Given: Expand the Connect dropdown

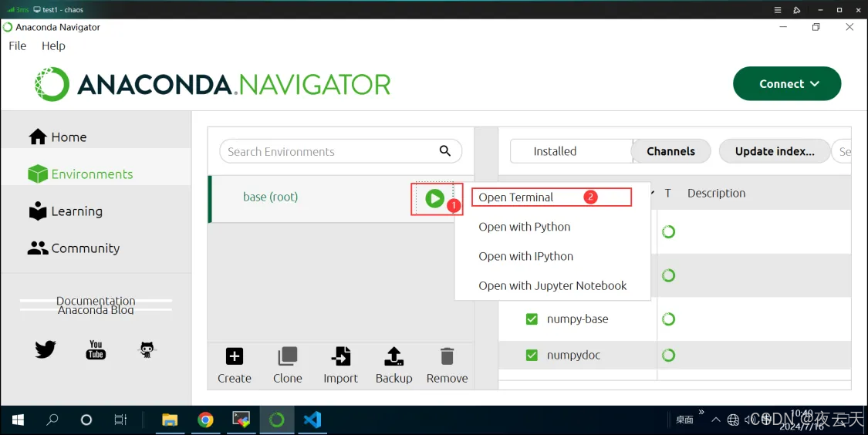Looking at the screenshot, I should pos(787,83).
